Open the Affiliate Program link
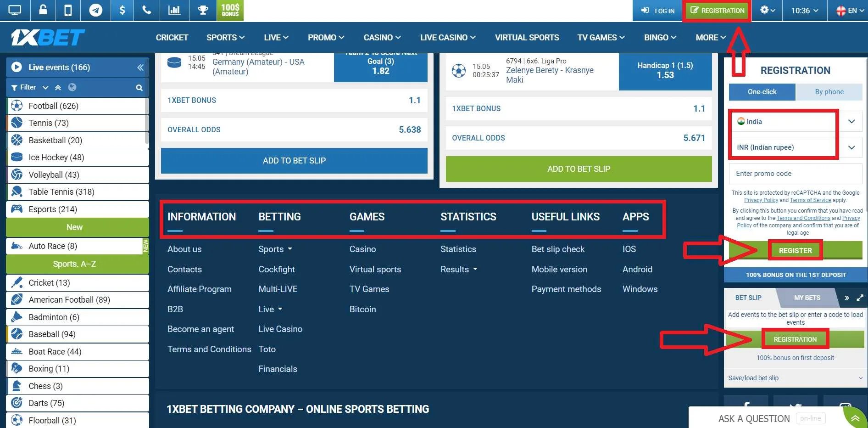Screen dimensions: 868x428 click(x=199, y=289)
